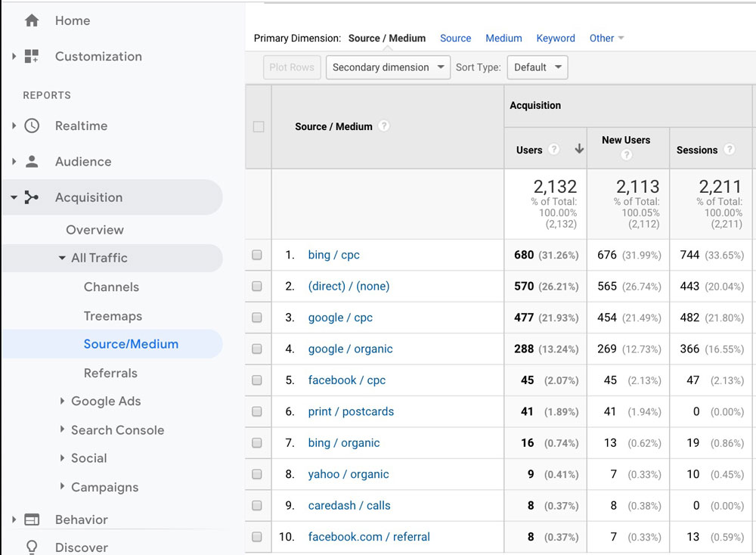Viewport: 756px width, 555px height.
Task: Open the facebook.com / referral source link
Action: coord(369,537)
